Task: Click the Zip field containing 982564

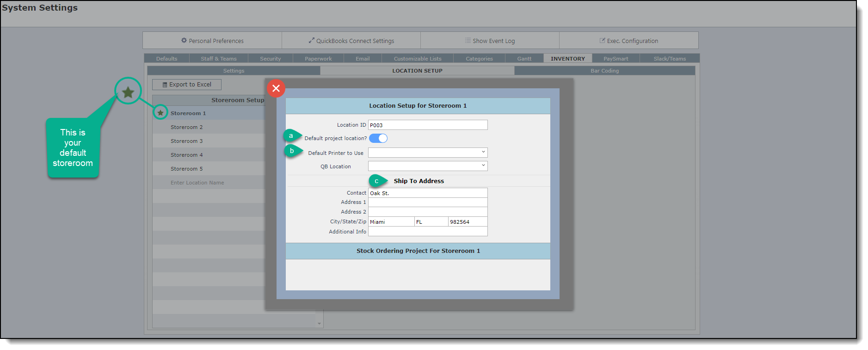Action: click(468, 221)
